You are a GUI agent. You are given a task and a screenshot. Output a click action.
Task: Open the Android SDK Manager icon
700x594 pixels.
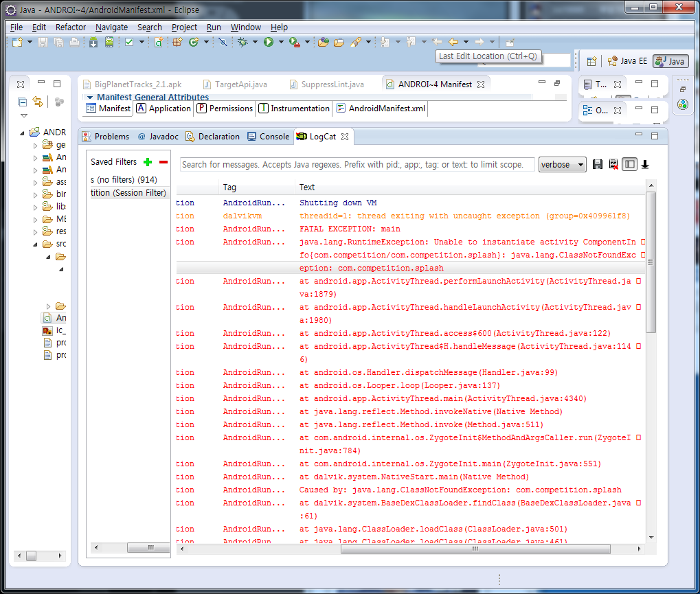93,43
